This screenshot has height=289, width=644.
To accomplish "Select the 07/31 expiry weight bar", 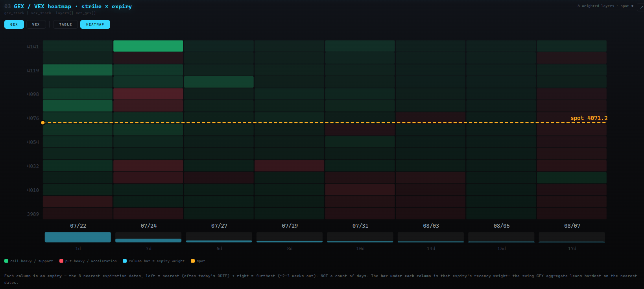I will (x=360, y=237).
